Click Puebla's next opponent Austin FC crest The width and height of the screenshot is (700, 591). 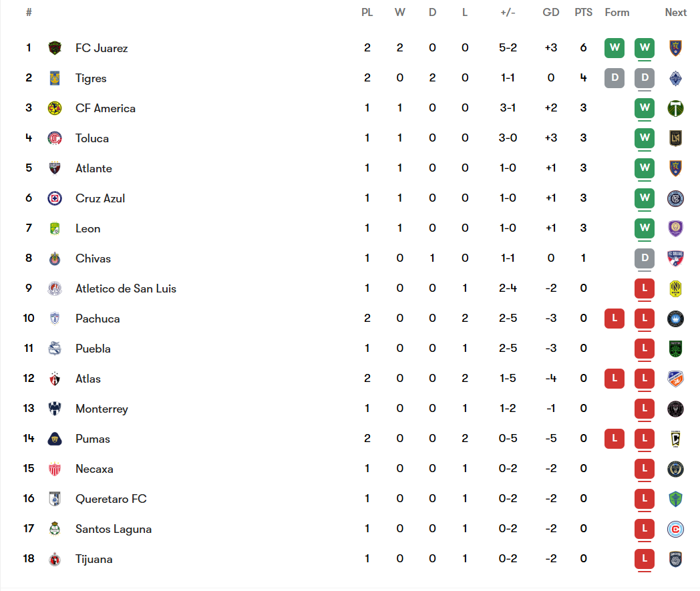[x=675, y=349]
